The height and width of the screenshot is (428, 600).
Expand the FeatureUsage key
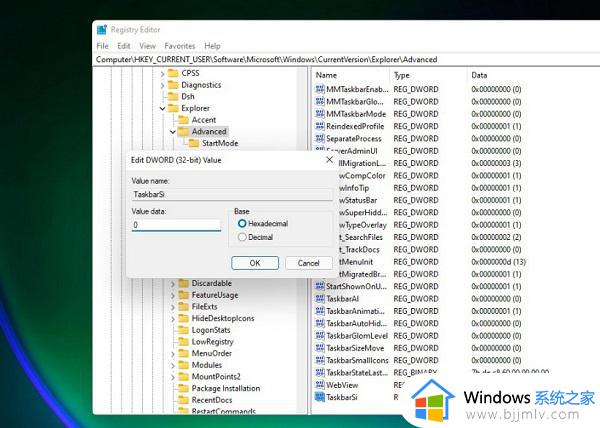173,295
